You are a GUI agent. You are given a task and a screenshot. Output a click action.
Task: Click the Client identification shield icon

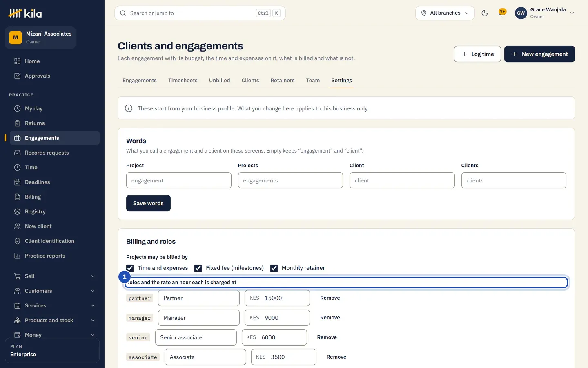click(17, 241)
